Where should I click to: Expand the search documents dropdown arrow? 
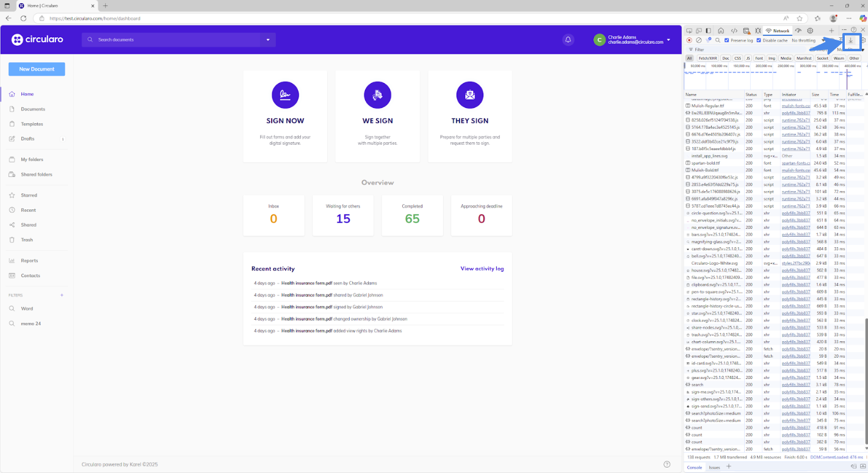point(267,40)
